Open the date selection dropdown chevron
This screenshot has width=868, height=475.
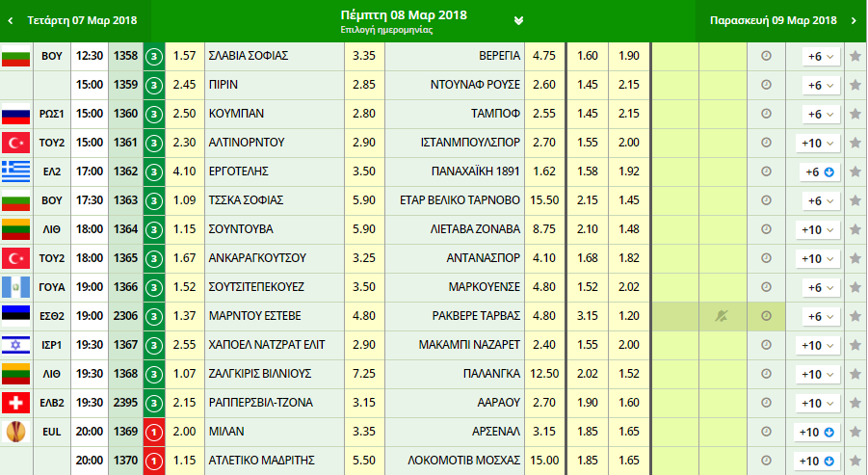(x=519, y=20)
